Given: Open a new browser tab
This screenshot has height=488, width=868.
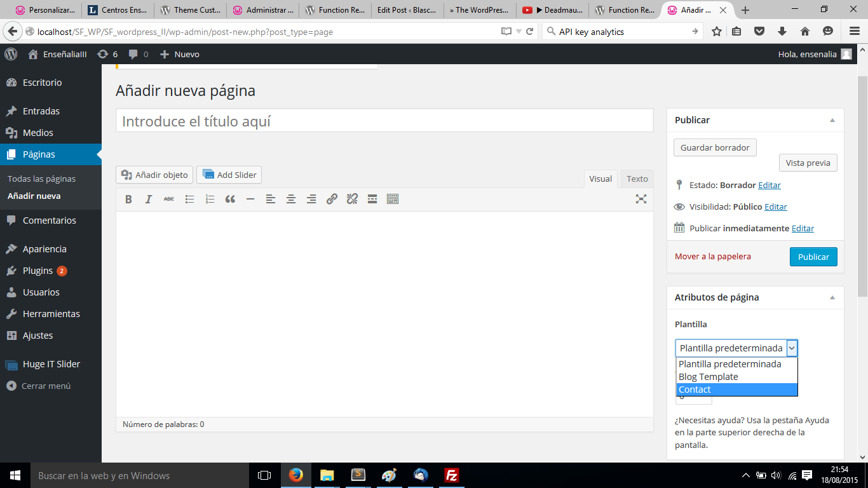Looking at the screenshot, I should [x=745, y=10].
